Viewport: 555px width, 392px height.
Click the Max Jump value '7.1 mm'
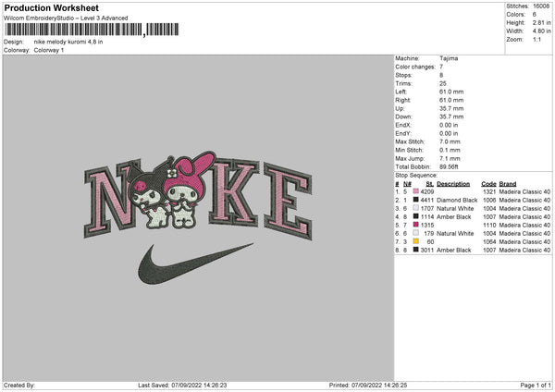click(450, 158)
